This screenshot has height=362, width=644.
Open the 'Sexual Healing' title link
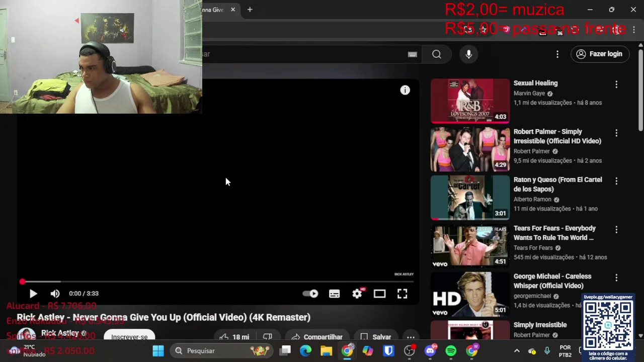point(535,83)
